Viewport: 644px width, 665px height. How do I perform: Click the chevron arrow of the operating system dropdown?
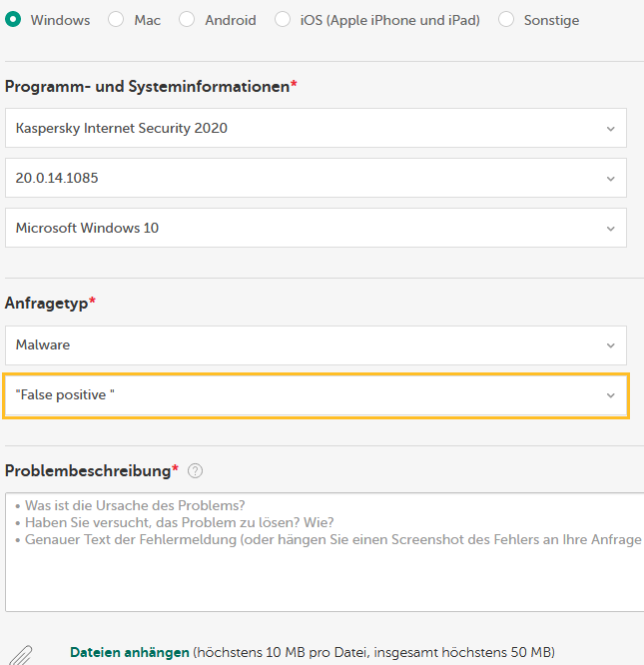611,229
